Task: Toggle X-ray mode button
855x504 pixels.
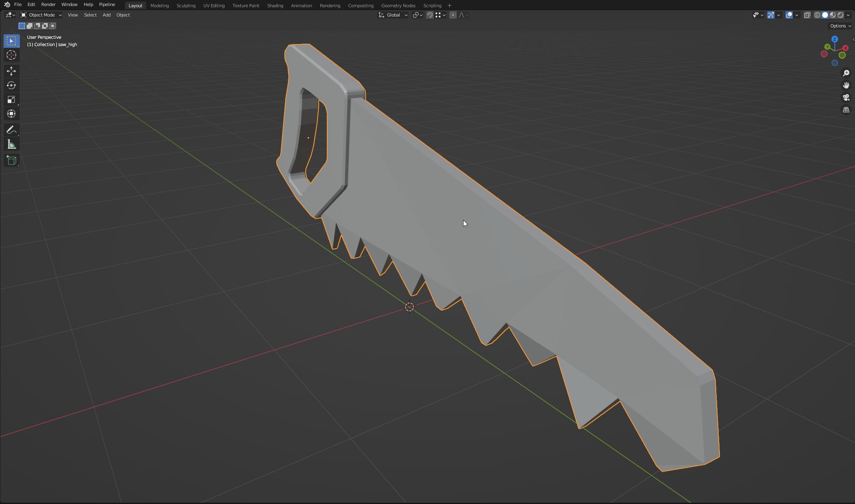Action: pyautogui.click(x=807, y=15)
